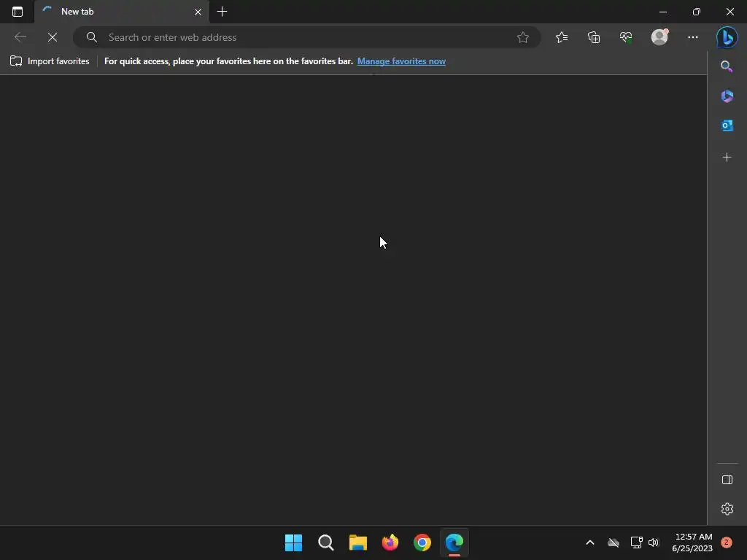This screenshot has height=560, width=747.
Task: Follow the Manage favorites now link
Action: [x=401, y=61]
